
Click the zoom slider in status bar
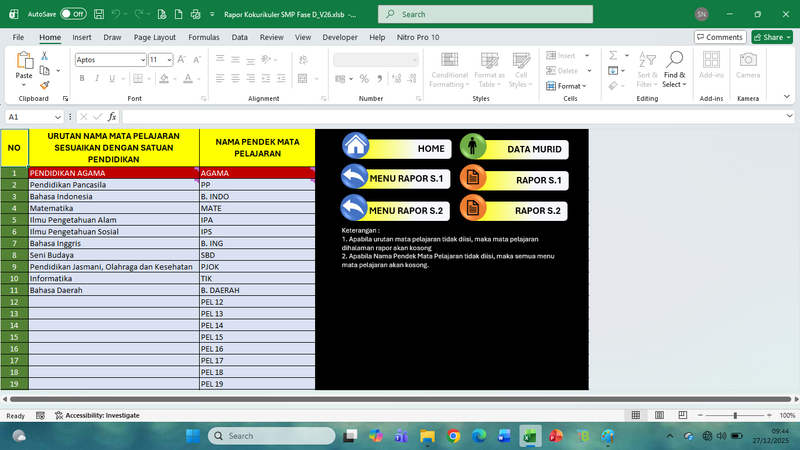(735, 415)
